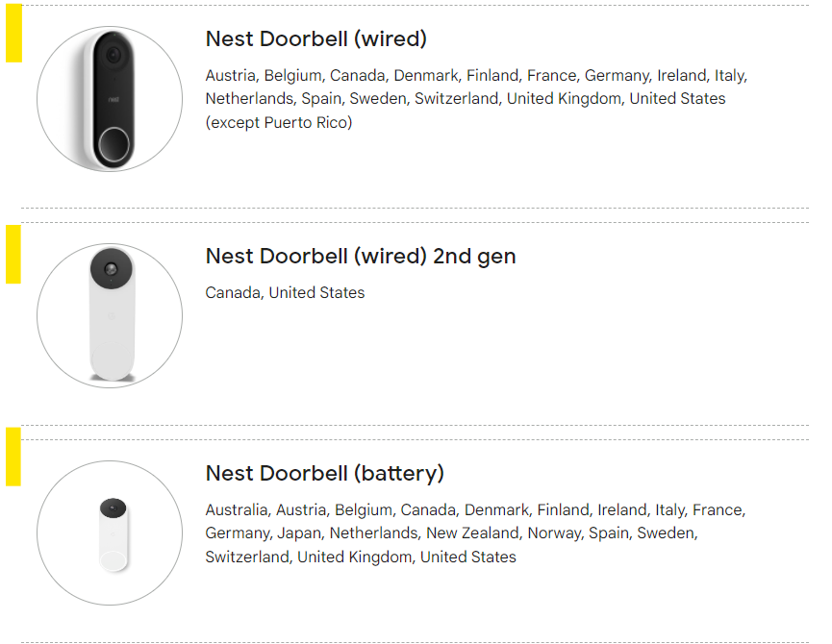Image resolution: width=832 pixels, height=644 pixels.
Task: Click the black camera lens on wired doorbell
Action: [x=113, y=55]
